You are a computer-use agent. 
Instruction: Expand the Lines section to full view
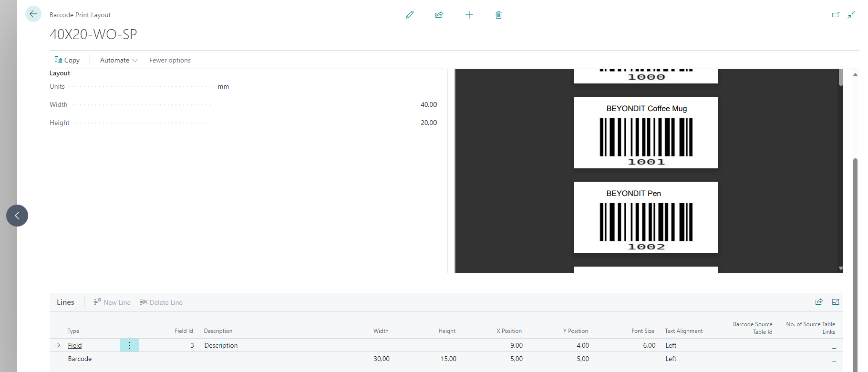click(836, 302)
